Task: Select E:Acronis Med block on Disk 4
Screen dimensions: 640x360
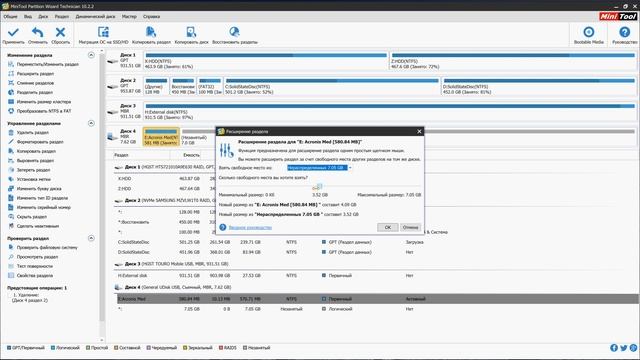Action: click(161, 137)
